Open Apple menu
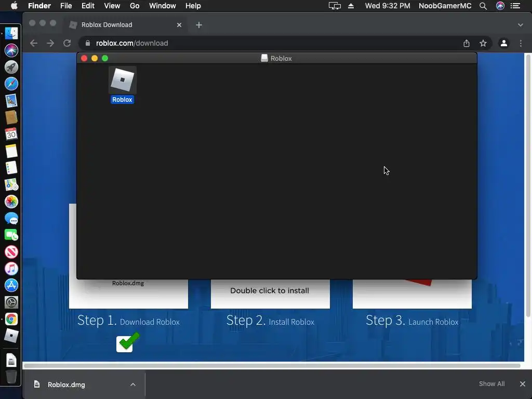The height and width of the screenshot is (399, 532). (x=14, y=6)
